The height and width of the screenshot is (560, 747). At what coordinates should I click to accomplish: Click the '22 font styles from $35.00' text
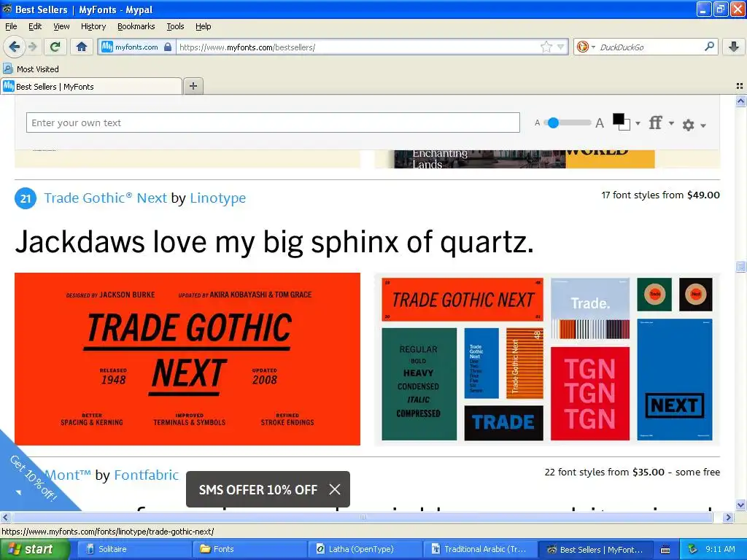click(x=604, y=472)
